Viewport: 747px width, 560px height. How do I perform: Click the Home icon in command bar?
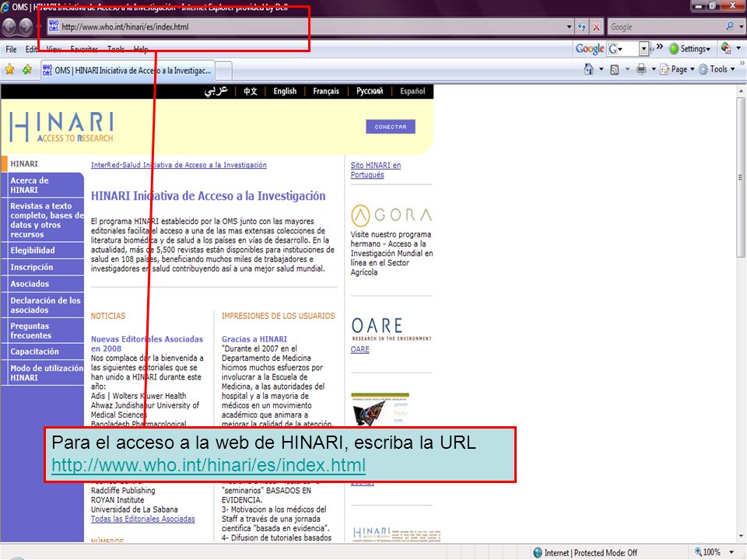(589, 69)
